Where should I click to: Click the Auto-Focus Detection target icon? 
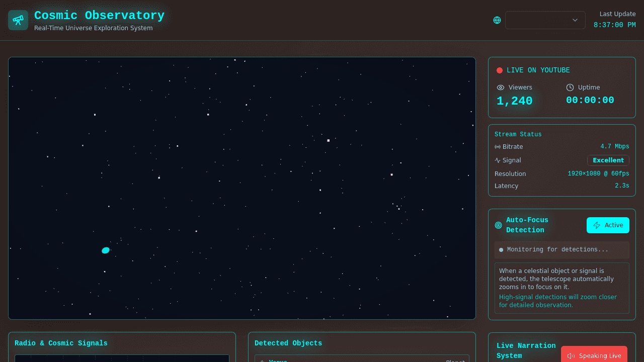click(x=498, y=225)
